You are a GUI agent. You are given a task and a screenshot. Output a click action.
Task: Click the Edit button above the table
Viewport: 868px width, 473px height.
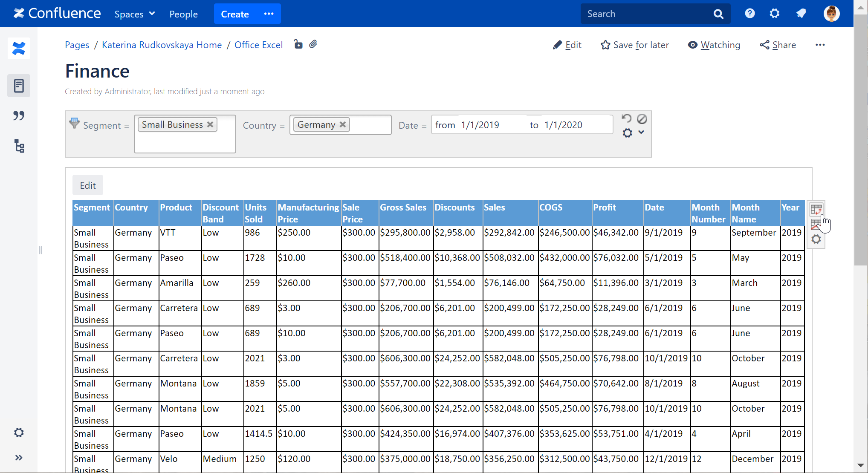point(88,185)
